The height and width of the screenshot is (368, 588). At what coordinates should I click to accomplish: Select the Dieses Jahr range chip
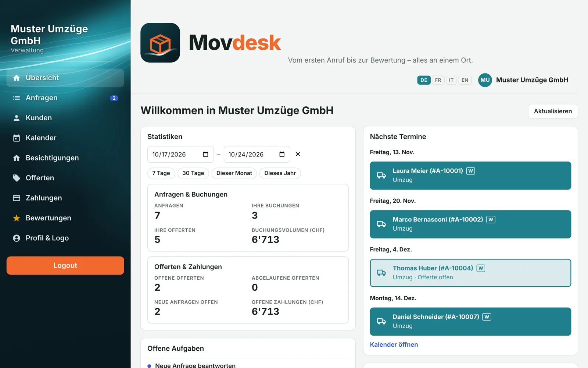(280, 173)
